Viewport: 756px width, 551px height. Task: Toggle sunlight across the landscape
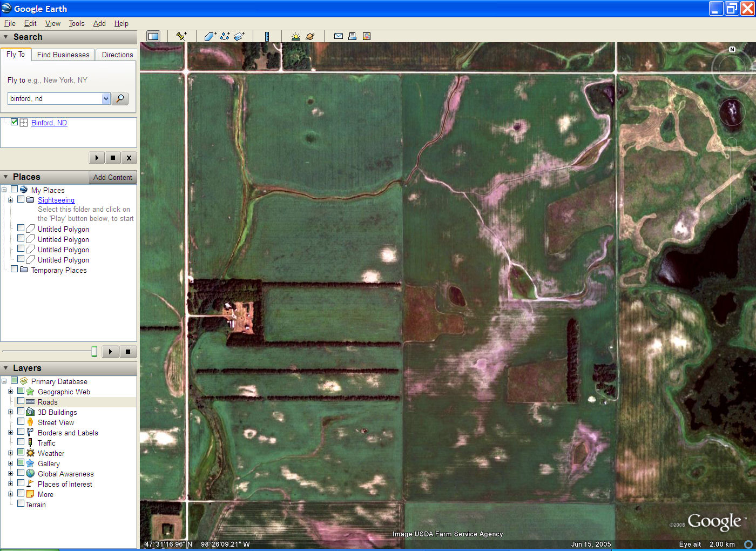295,36
